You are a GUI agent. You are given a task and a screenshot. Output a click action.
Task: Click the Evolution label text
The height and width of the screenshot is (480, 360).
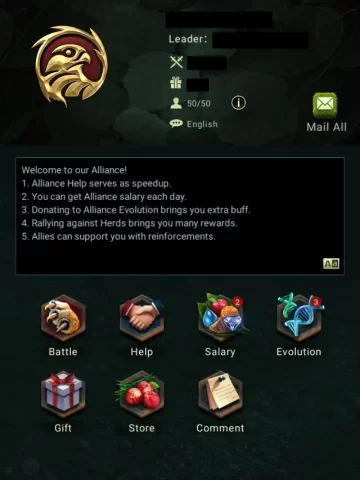(299, 352)
